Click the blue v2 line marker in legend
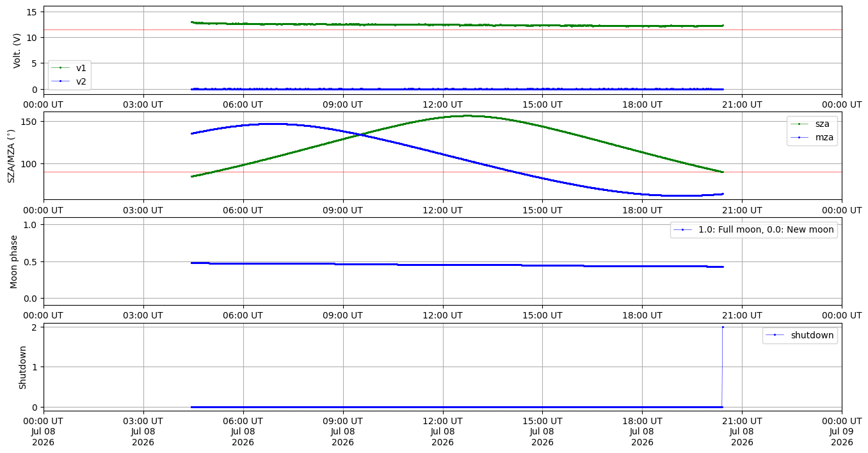Viewport: 868px width, 453px height. coord(60,81)
